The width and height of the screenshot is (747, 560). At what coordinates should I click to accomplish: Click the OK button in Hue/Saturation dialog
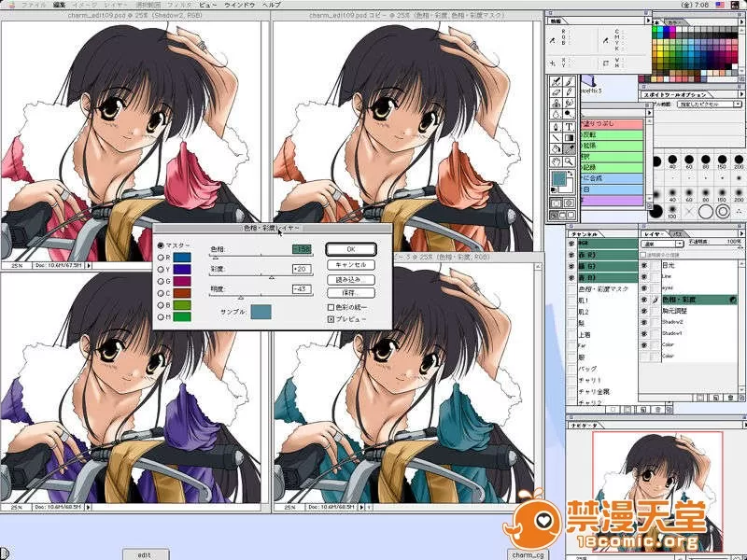point(350,249)
